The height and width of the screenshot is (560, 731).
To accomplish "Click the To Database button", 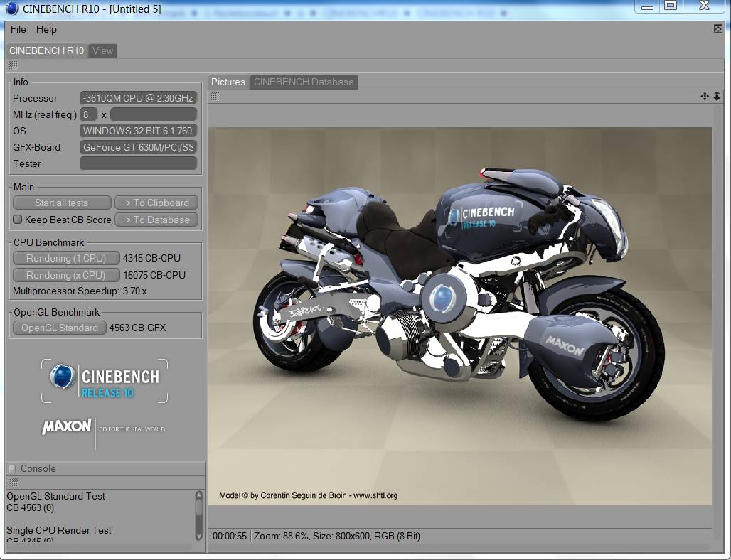I will point(156,220).
